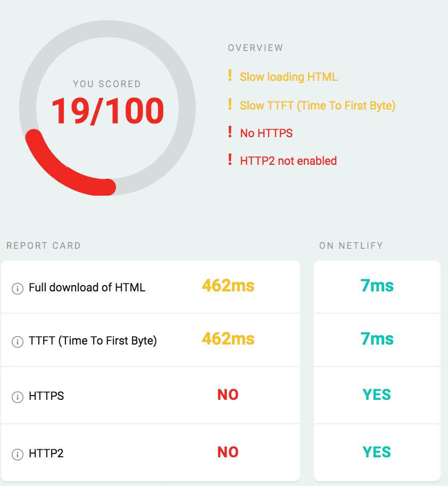
Task: Click the HTTP2 not enabled message
Action: pyautogui.click(x=288, y=161)
